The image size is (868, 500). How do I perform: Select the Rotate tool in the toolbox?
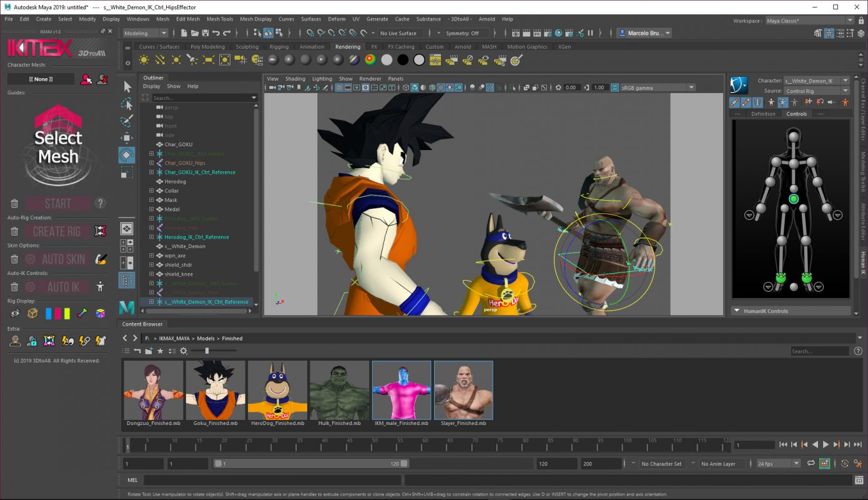point(127,154)
